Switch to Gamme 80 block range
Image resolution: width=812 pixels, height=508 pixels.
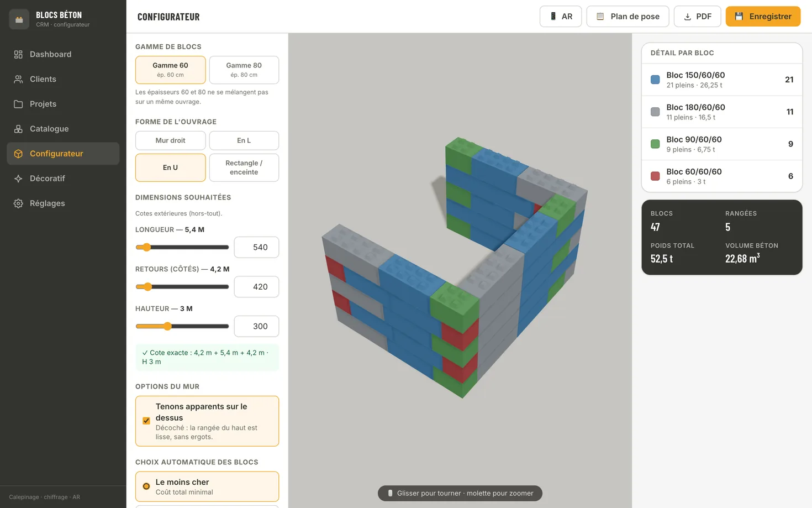tap(244, 70)
